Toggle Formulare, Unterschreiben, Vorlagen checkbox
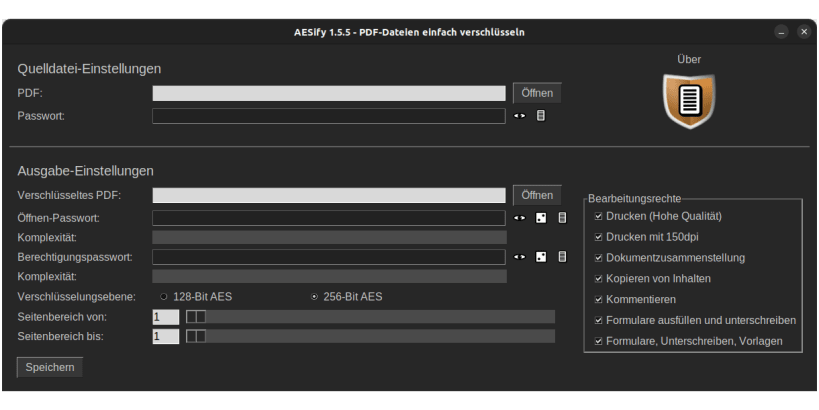Image resolution: width=819 pixels, height=410 pixels. 599,341
